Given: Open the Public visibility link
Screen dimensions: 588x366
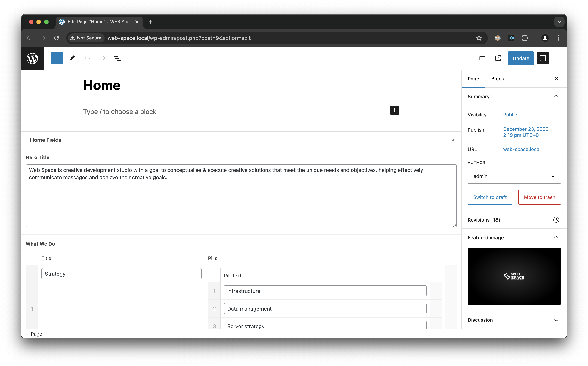Looking at the screenshot, I should tap(510, 115).
